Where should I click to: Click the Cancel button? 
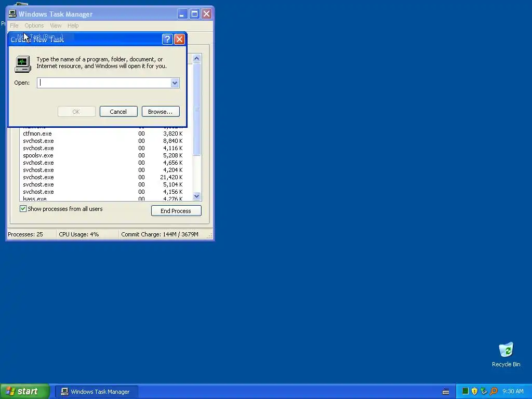pos(118,112)
